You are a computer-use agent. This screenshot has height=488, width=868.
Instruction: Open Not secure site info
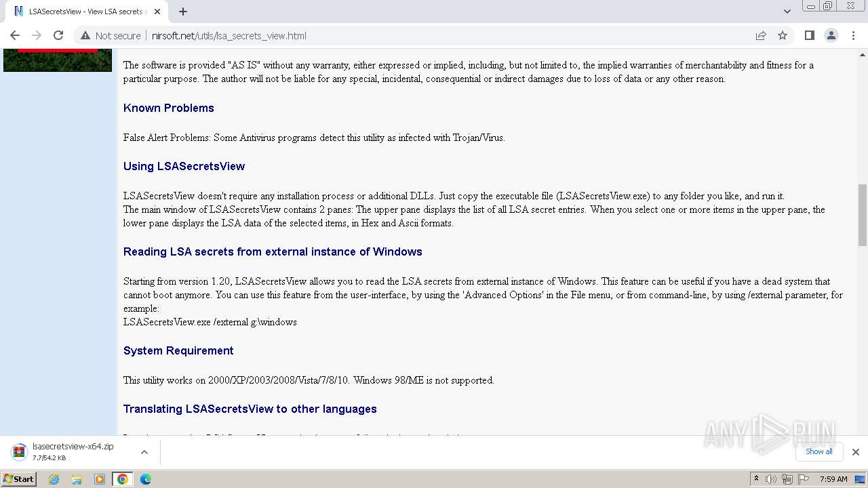coord(111,36)
